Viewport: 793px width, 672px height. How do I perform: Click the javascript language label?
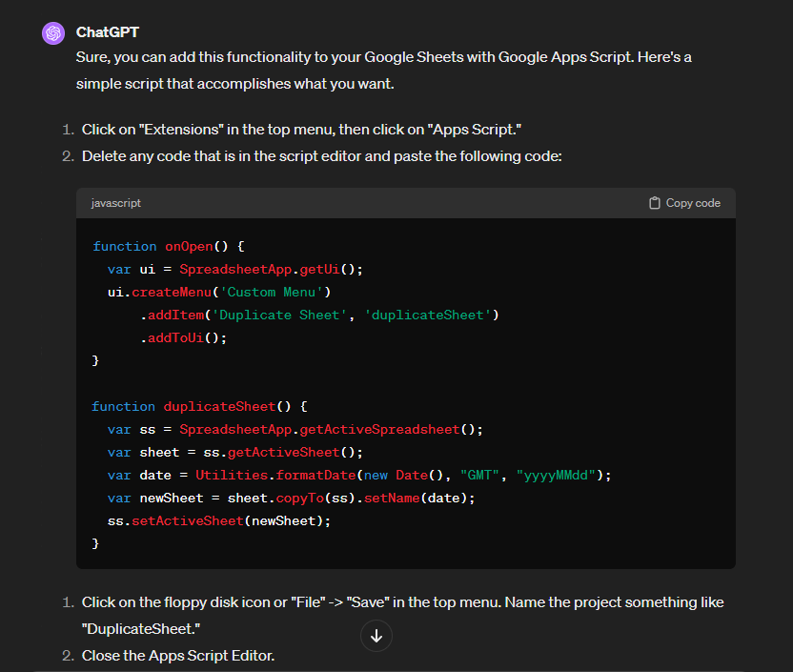tap(116, 203)
